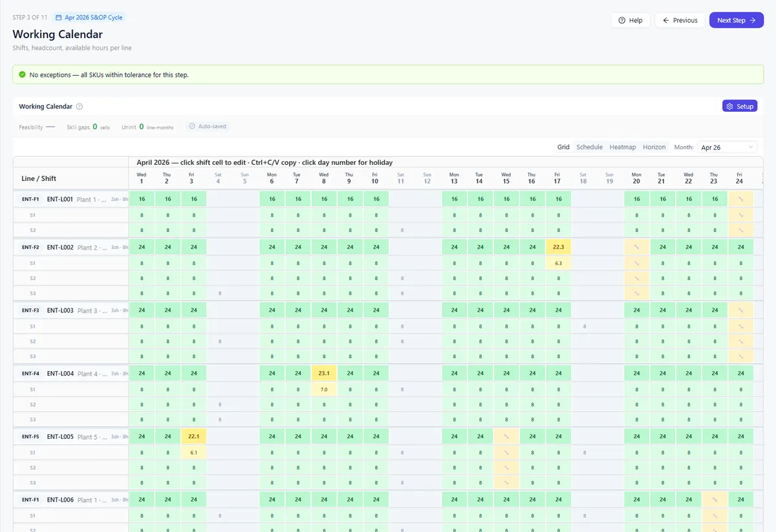This screenshot has width=776, height=532.
Task: Select the ENT-L003 Plant 3 line row
Action: (x=71, y=310)
